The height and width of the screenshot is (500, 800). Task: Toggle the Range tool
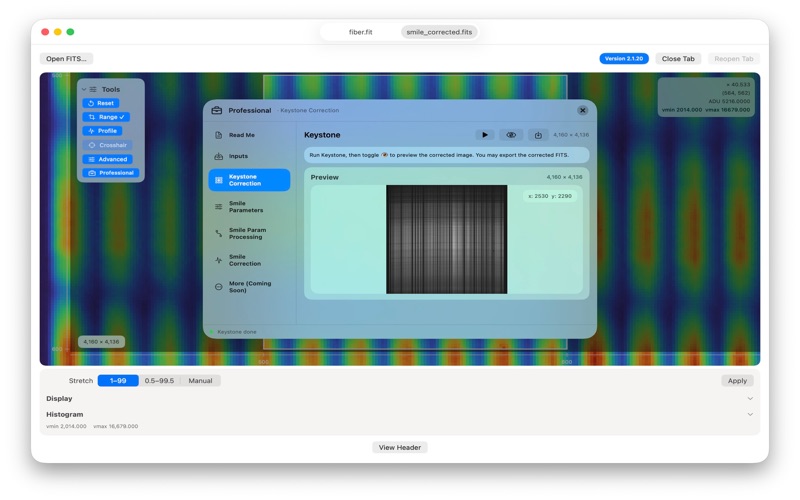coord(106,117)
